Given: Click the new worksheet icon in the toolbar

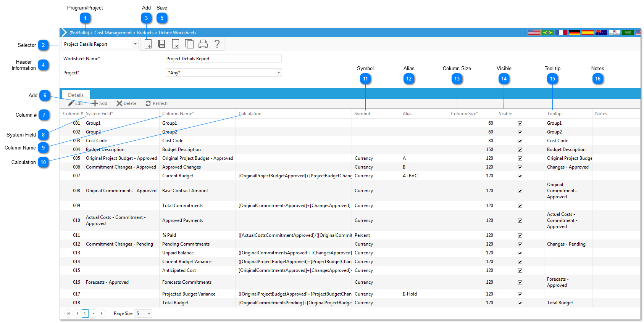Looking at the screenshot, I should pyautogui.click(x=148, y=44).
